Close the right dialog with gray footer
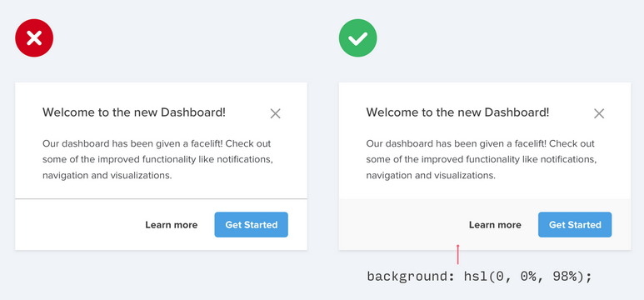This screenshot has width=644, height=300. tap(599, 114)
